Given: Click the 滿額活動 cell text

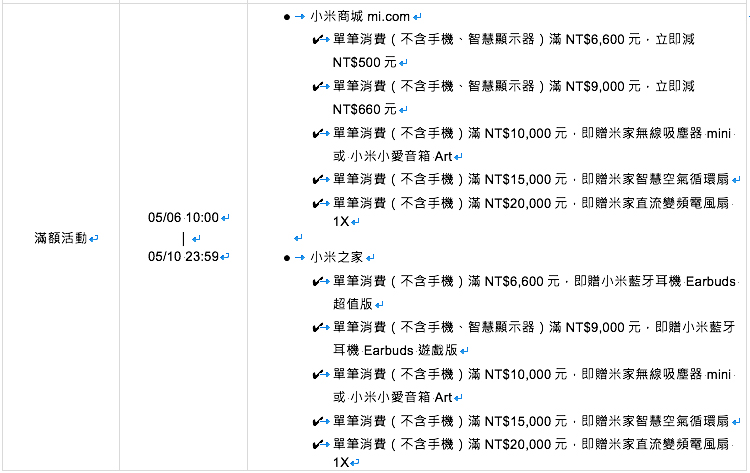Looking at the screenshot, I should [x=60, y=238].
